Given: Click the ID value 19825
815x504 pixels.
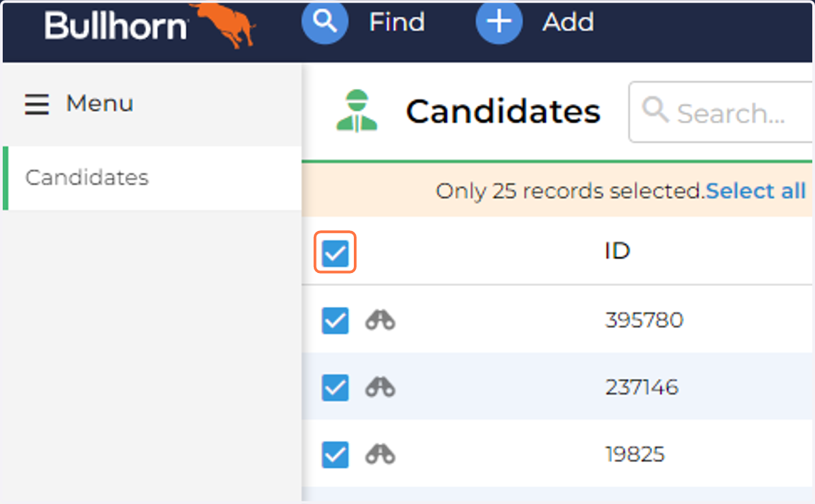Looking at the screenshot, I should tap(634, 454).
